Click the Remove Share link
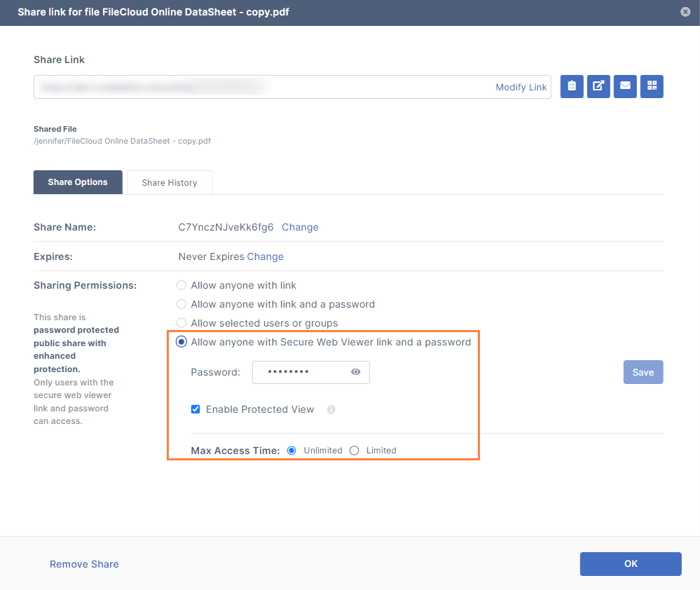Screen dimensions: 700x590 click(x=84, y=564)
